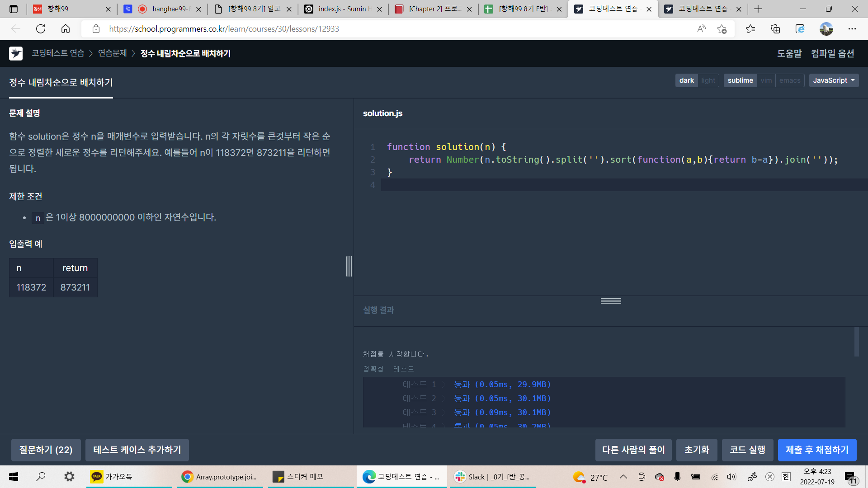
Task: Show hidden system tray icons
Action: [623, 477]
